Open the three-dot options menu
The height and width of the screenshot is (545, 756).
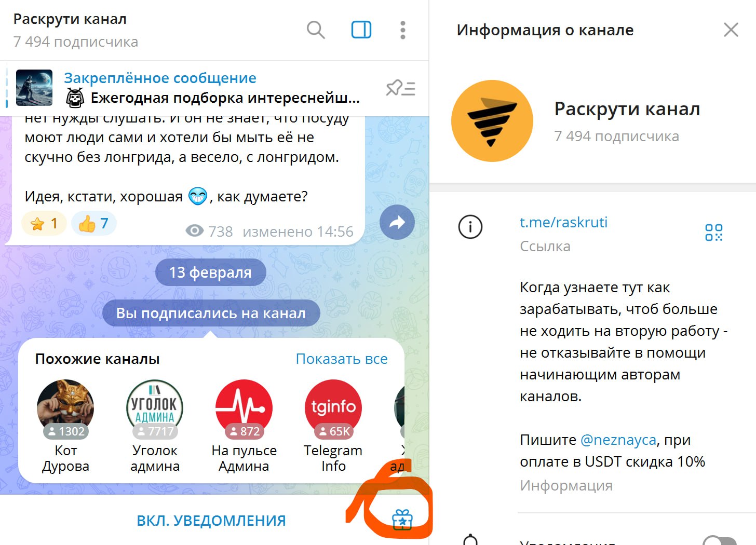(x=403, y=30)
